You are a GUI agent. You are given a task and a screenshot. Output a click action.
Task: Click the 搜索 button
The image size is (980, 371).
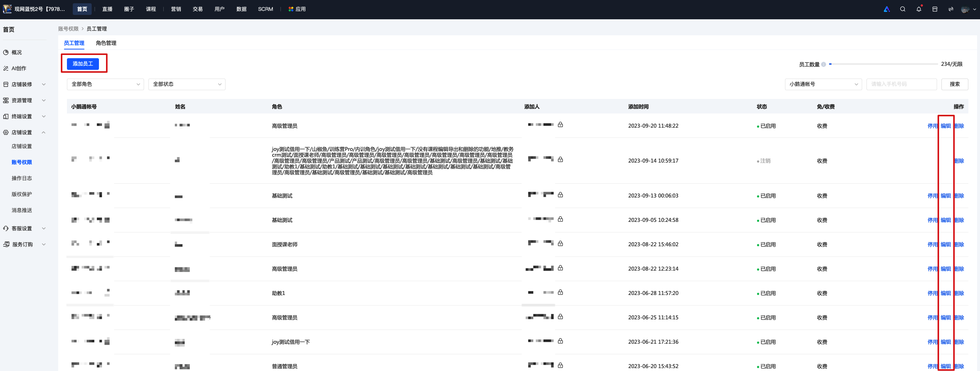pyautogui.click(x=955, y=84)
